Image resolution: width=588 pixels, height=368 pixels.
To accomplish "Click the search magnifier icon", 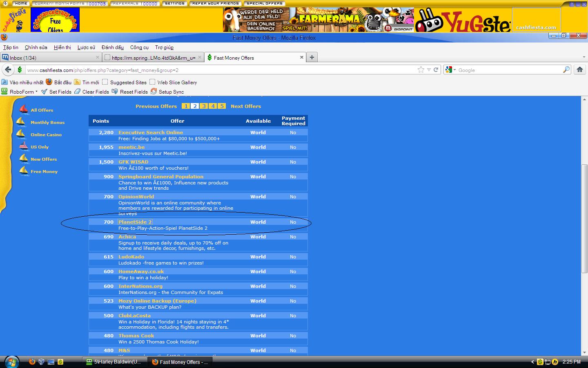I will 566,70.
